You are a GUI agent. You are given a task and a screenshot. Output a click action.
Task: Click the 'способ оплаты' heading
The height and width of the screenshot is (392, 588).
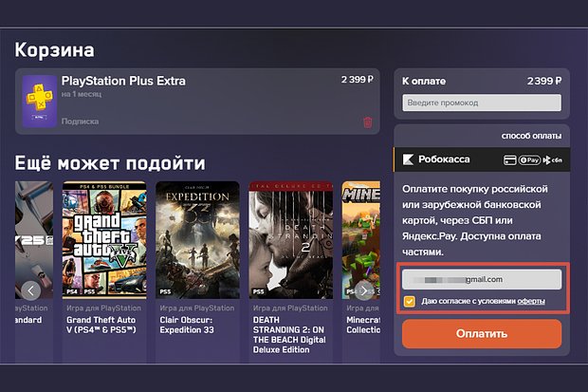[x=531, y=136]
